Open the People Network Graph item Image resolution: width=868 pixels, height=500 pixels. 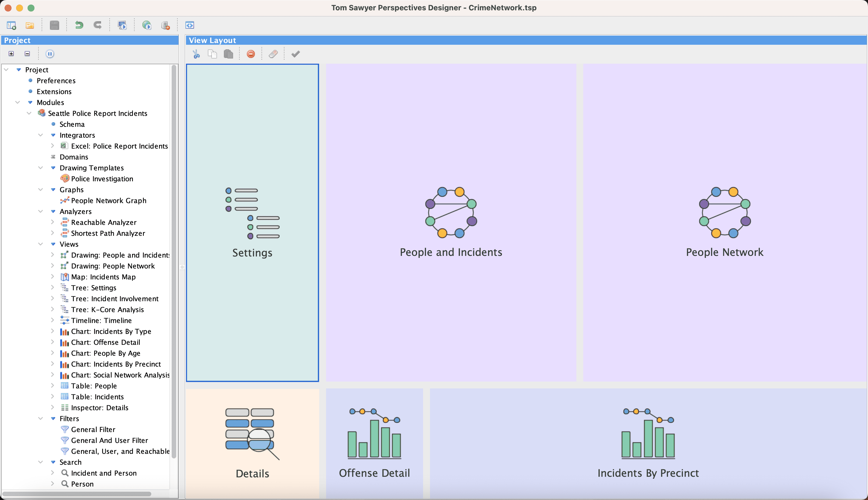(108, 201)
